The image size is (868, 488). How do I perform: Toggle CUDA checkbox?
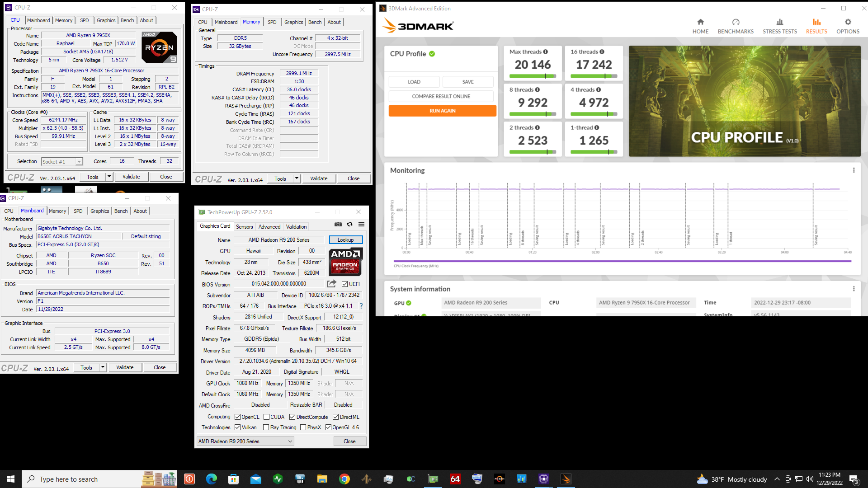[x=267, y=417]
